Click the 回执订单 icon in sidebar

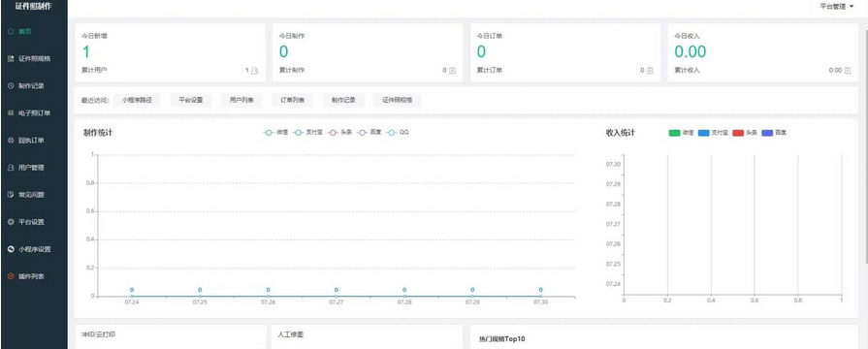tap(11, 141)
